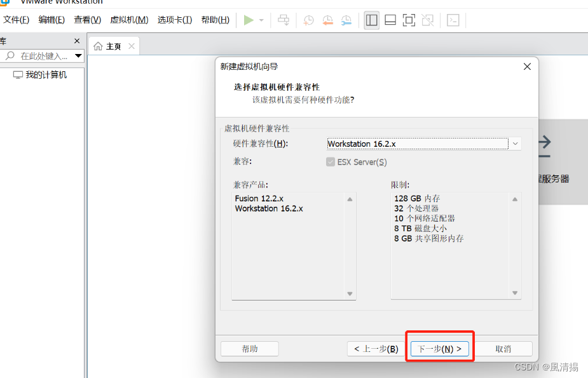Cancel the wizard with 取消 button
Screen dimensions: 588x378
pyautogui.click(x=503, y=349)
